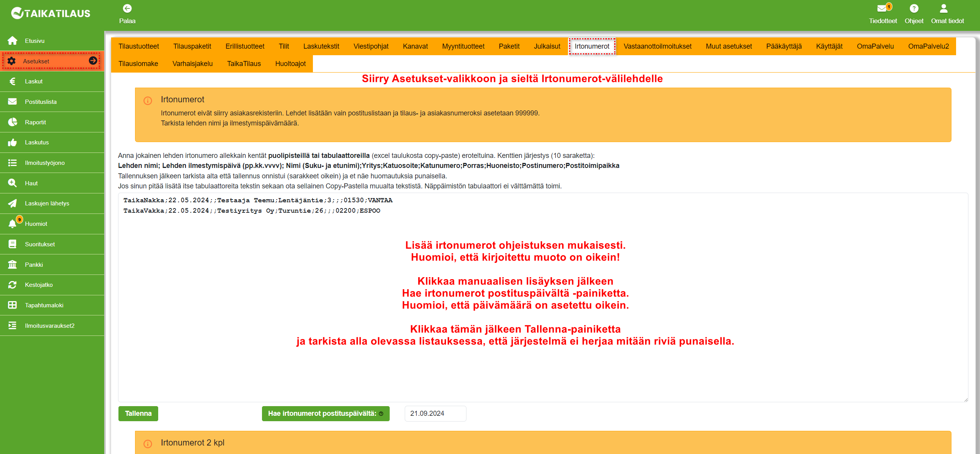Select the Myyntituotteet tab
Image resolution: width=980 pixels, height=454 pixels.
pos(463,46)
